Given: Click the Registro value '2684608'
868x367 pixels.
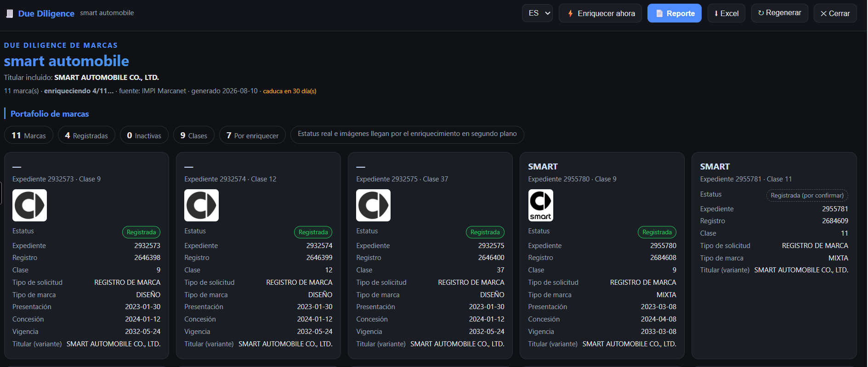Looking at the screenshot, I should (x=663, y=258).
